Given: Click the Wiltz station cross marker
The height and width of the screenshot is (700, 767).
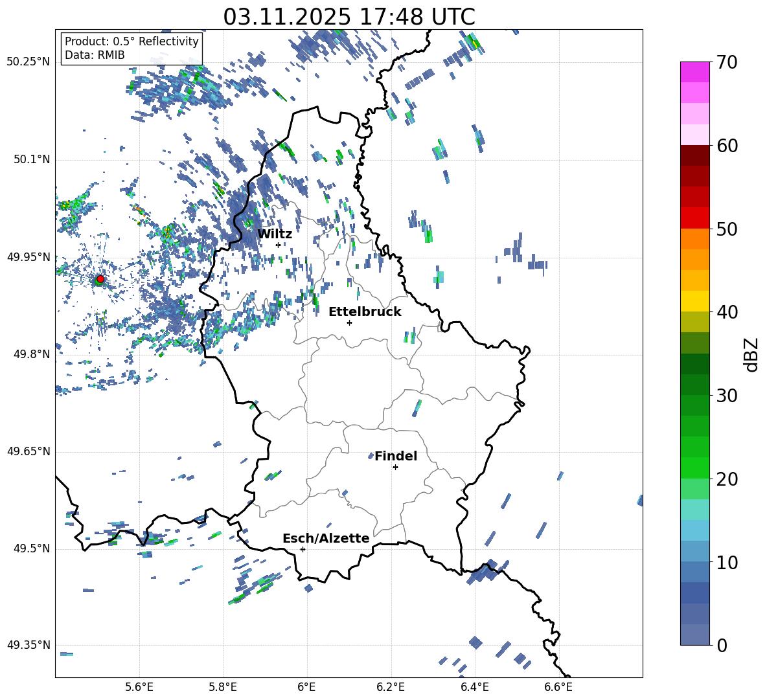Looking at the screenshot, I should click(x=279, y=245).
